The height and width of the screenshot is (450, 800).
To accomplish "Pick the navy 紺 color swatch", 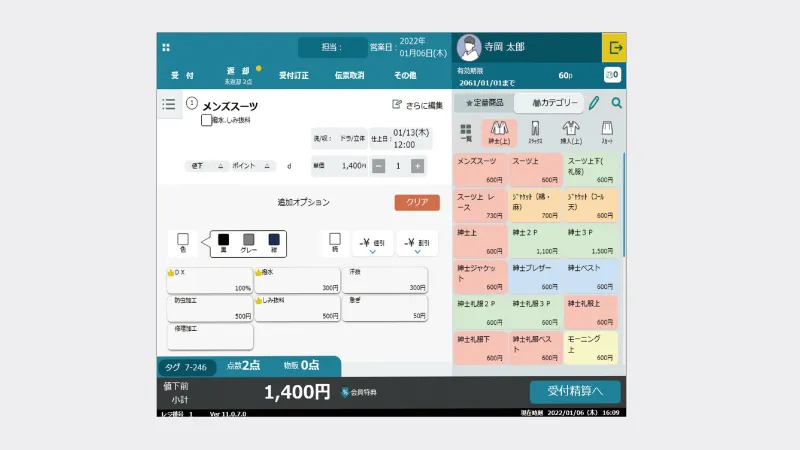I will (x=274, y=240).
